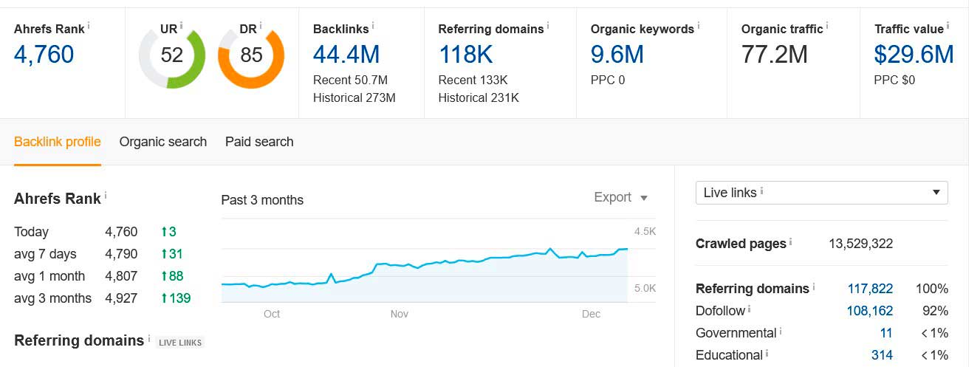Click the avg 3 months value 4,927
Viewport: 980px width, 367px height.
coord(121,298)
